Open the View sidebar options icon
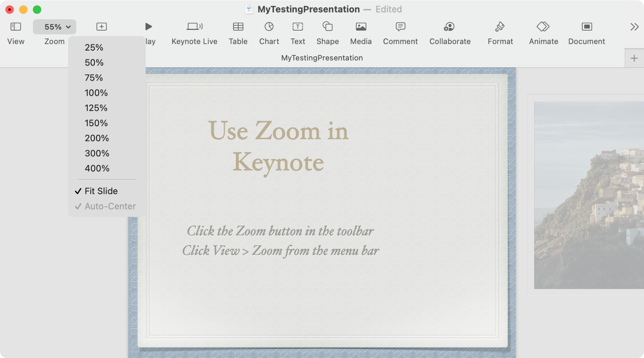This screenshot has width=644, height=358. [x=16, y=27]
